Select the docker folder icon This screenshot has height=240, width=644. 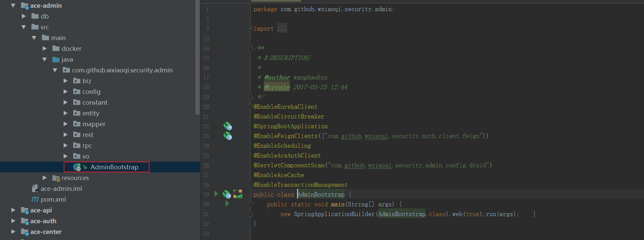[56, 48]
